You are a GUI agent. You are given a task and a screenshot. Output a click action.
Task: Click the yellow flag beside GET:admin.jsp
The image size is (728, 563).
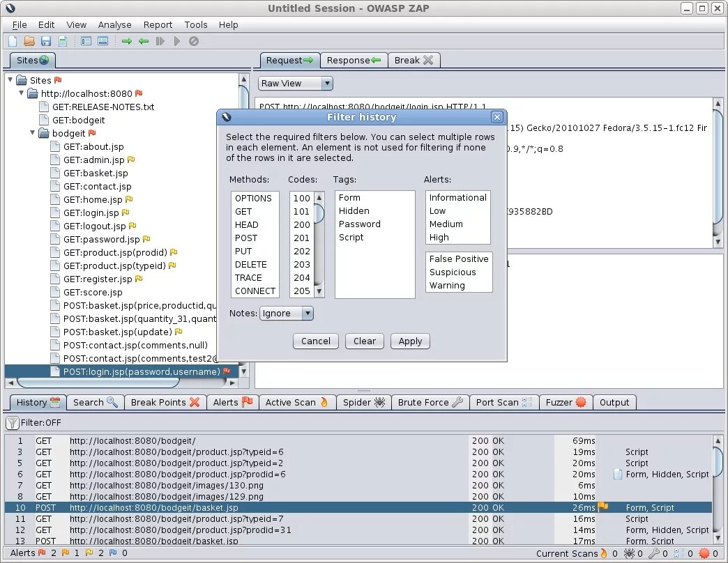(x=131, y=160)
